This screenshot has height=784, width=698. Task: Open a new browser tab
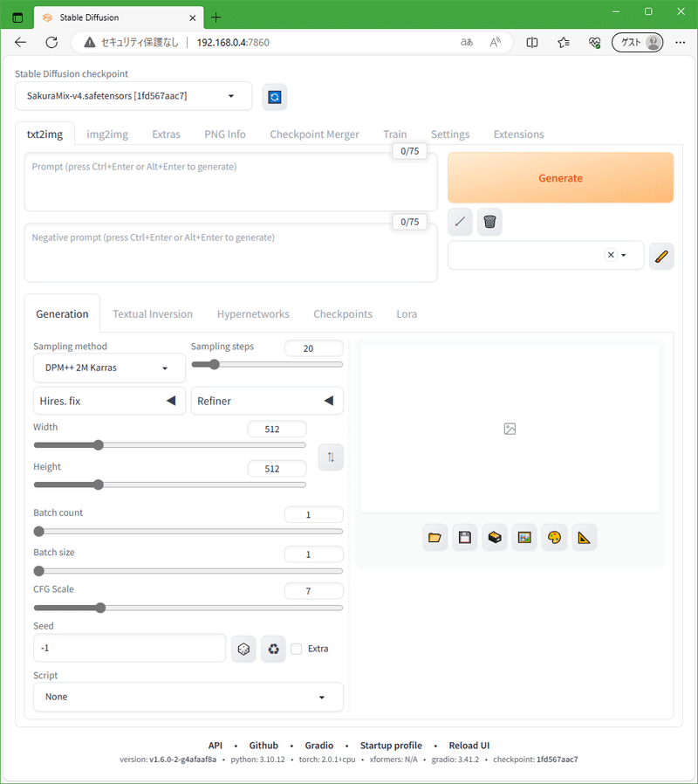pyautogui.click(x=216, y=17)
